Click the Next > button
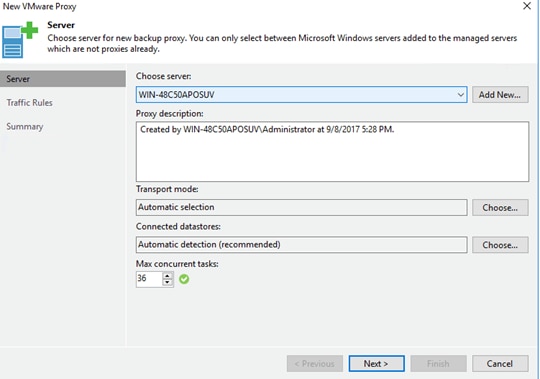The width and height of the screenshot is (540, 379). (376, 364)
